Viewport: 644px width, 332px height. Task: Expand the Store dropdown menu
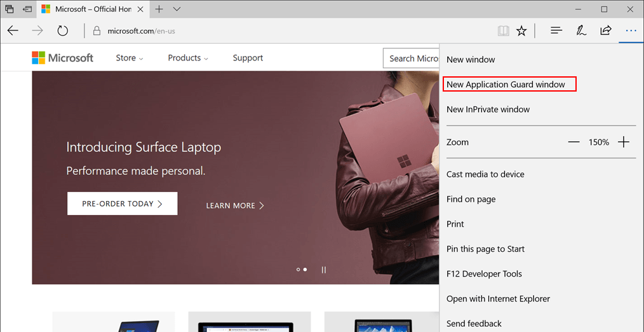130,58
